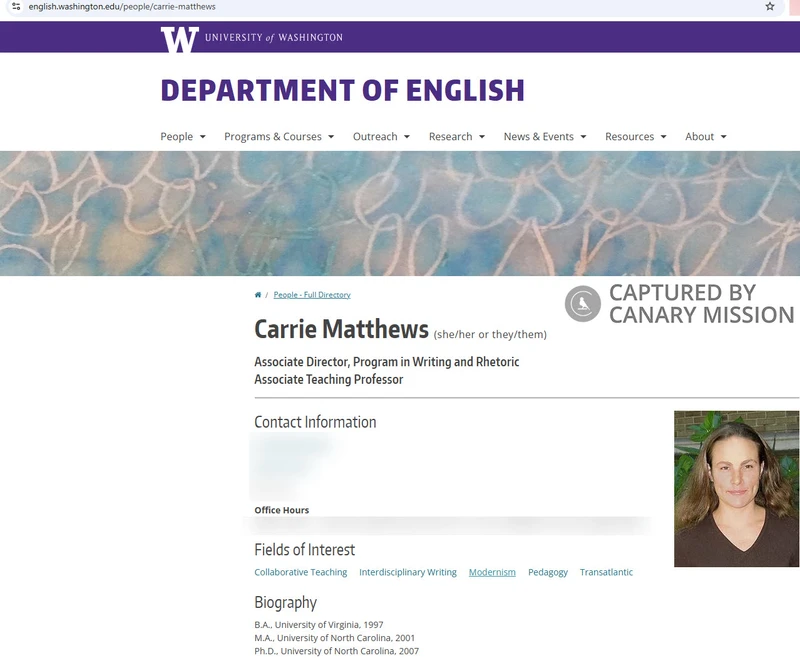
Task: Expand the News & Events dropdown arrow
Action: point(583,137)
